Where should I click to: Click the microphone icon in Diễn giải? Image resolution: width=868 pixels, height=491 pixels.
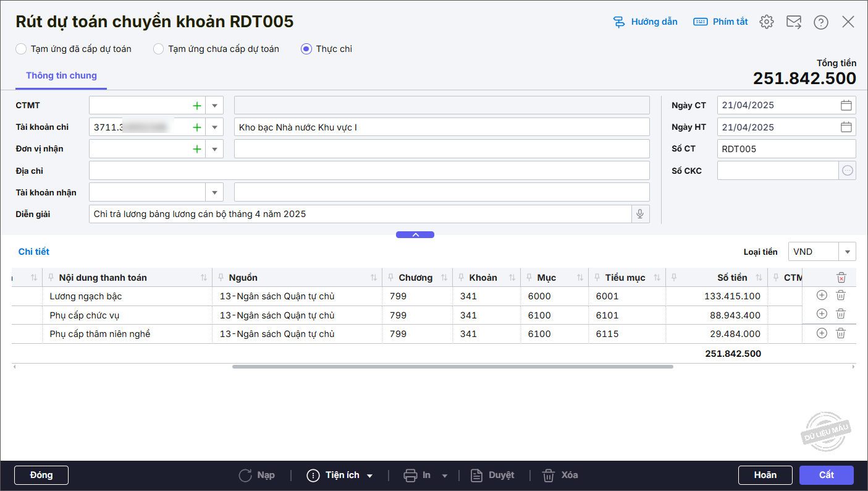tap(640, 214)
